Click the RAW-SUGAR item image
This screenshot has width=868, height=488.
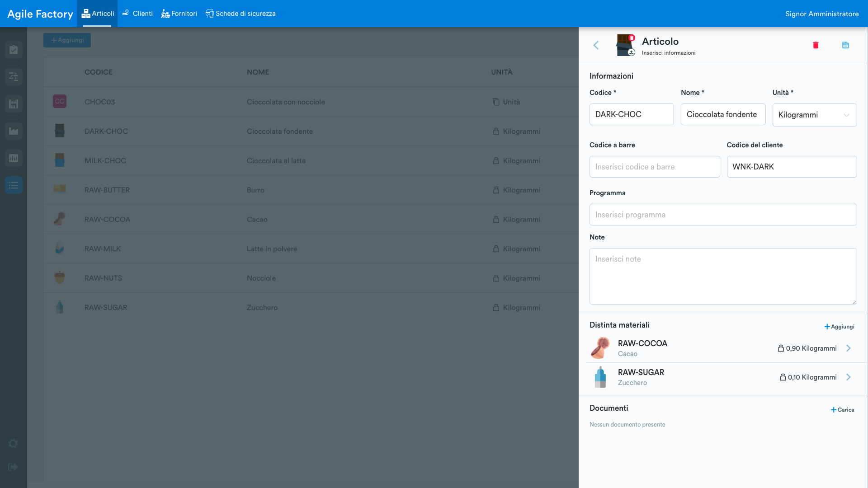[600, 377]
